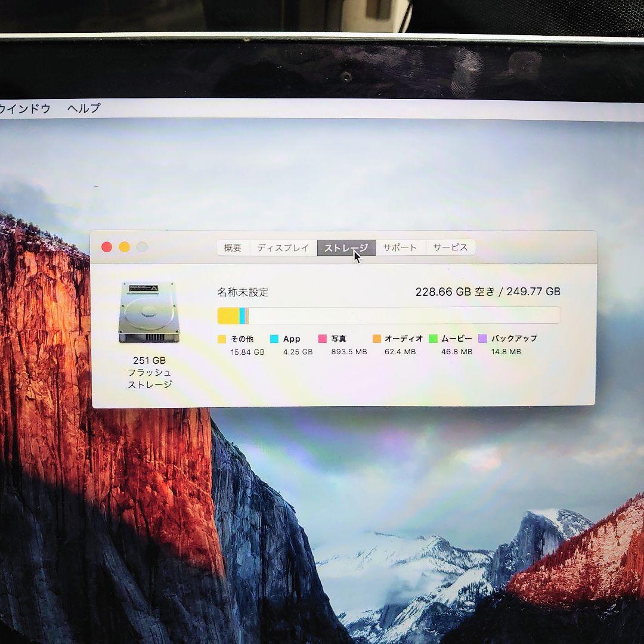
Task: Switch to the ストレージ tab
Action: [346, 247]
